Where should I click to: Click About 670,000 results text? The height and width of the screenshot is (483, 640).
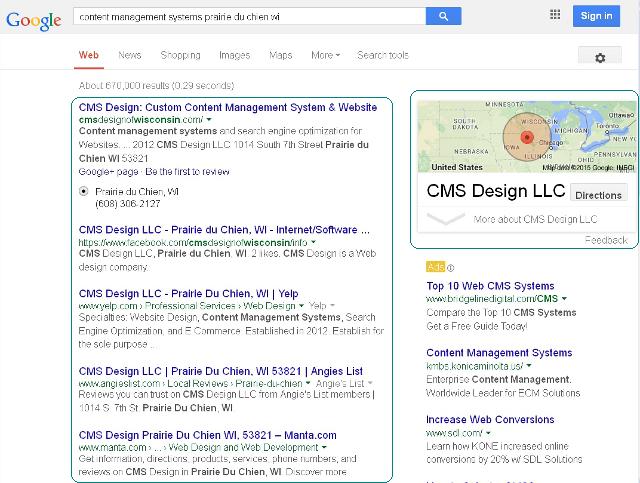(156, 86)
